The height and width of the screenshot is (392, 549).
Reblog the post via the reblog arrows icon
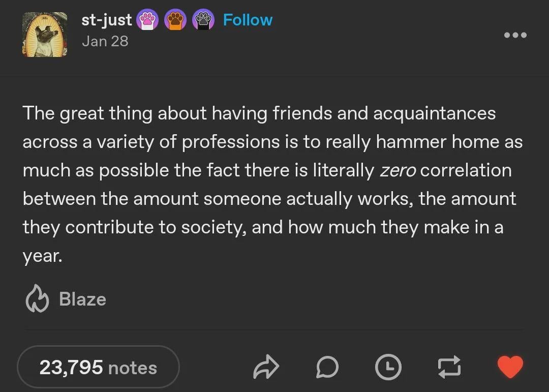[x=449, y=367]
